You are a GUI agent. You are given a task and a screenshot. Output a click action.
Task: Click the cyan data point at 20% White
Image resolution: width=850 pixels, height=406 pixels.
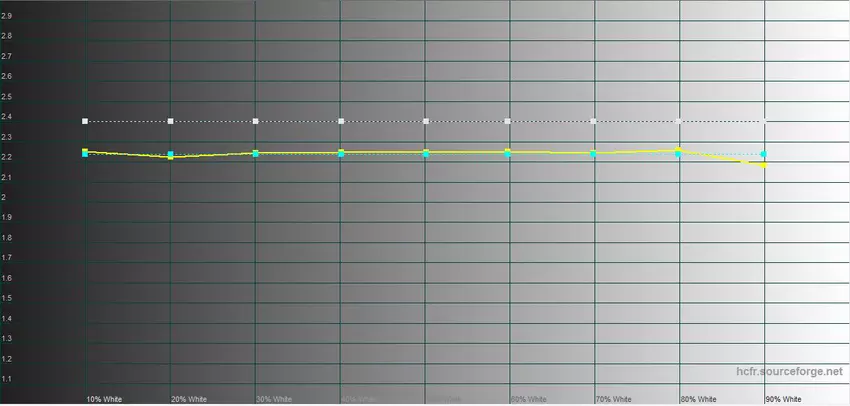coord(171,155)
